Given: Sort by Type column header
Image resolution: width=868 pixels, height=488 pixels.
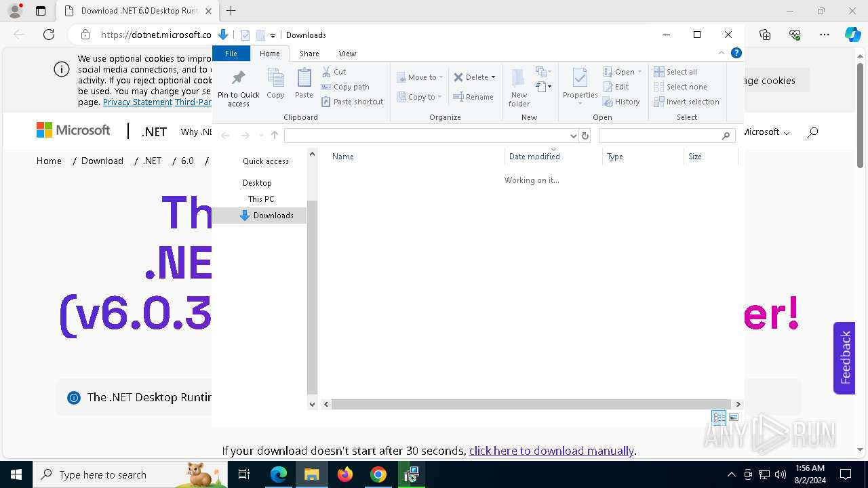Looking at the screenshot, I should pyautogui.click(x=644, y=157).
